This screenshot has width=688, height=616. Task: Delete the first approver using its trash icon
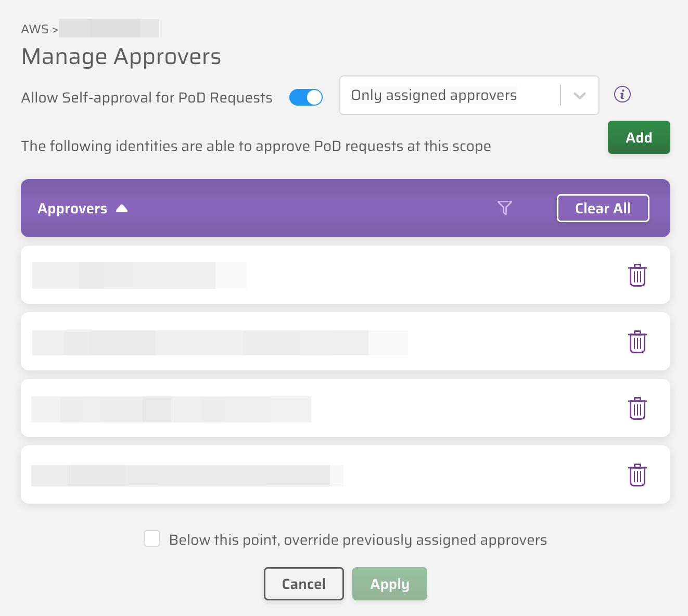(x=638, y=275)
